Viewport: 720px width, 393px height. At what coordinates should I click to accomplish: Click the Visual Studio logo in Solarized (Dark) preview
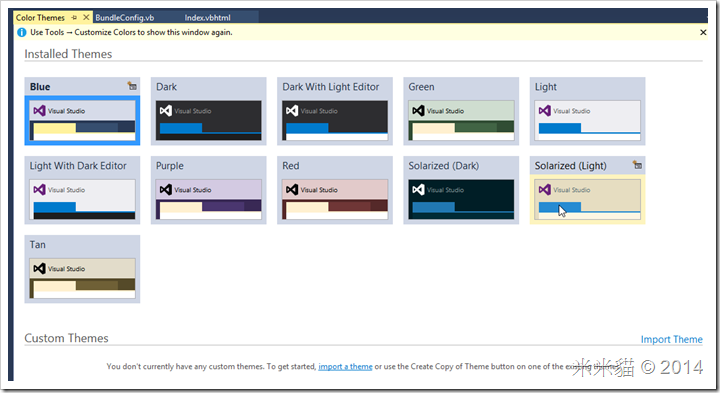[x=418, y=190]
